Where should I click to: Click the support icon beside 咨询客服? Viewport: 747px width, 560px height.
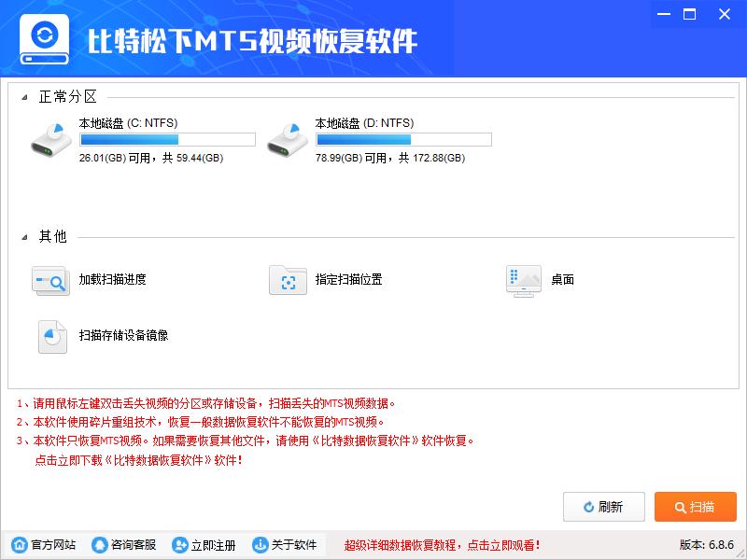(x=100, y=545)
